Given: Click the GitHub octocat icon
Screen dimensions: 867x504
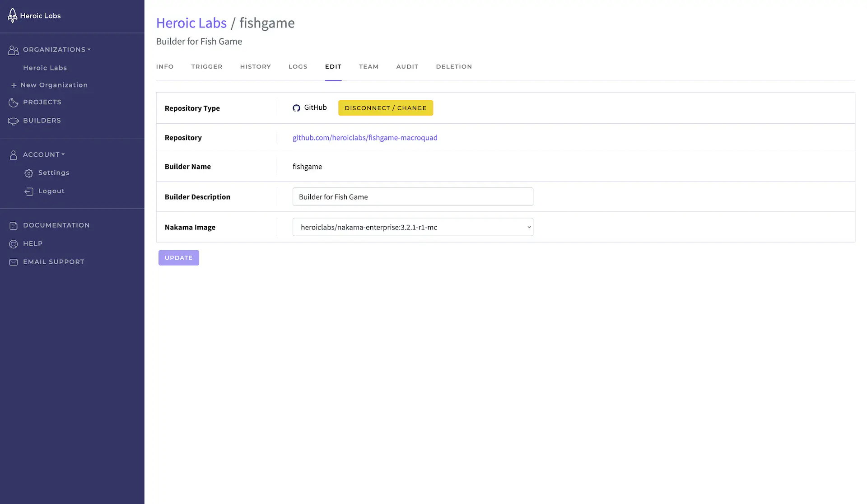Looking at the screenshot, I should tap(296, 108).
